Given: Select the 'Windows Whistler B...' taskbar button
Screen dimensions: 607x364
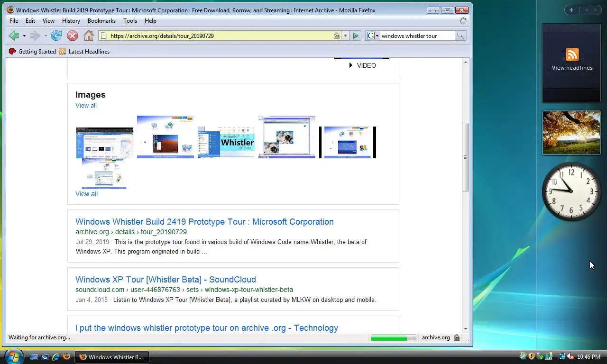Looking at the screenshot, I should [111, 357].
